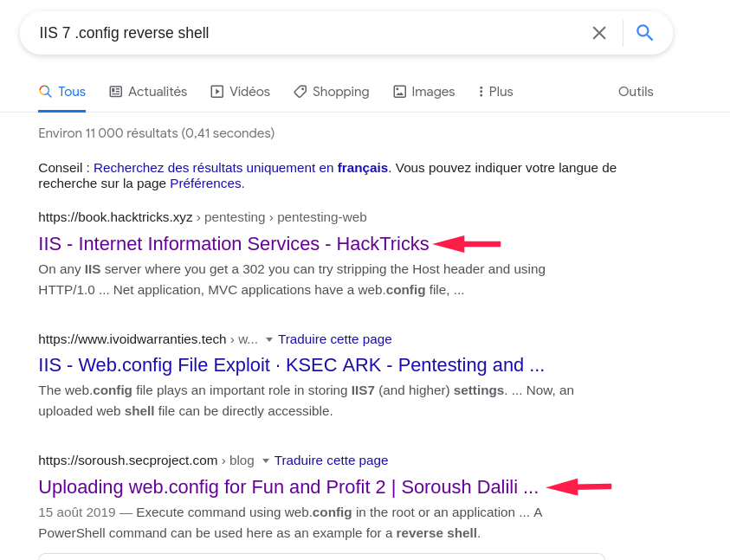Click the Tous magnifier icon
This screenshot has width=730, height=560.
click(x=45, y=92)
